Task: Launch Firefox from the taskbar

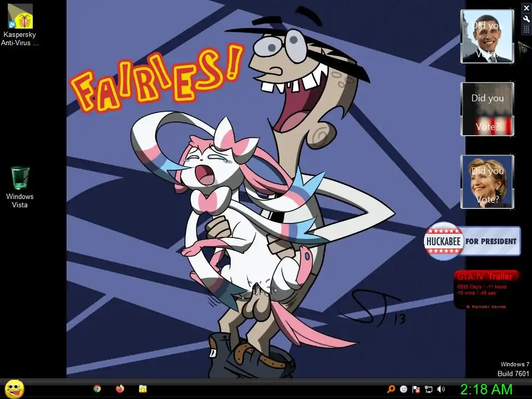Action: point(120,389)
